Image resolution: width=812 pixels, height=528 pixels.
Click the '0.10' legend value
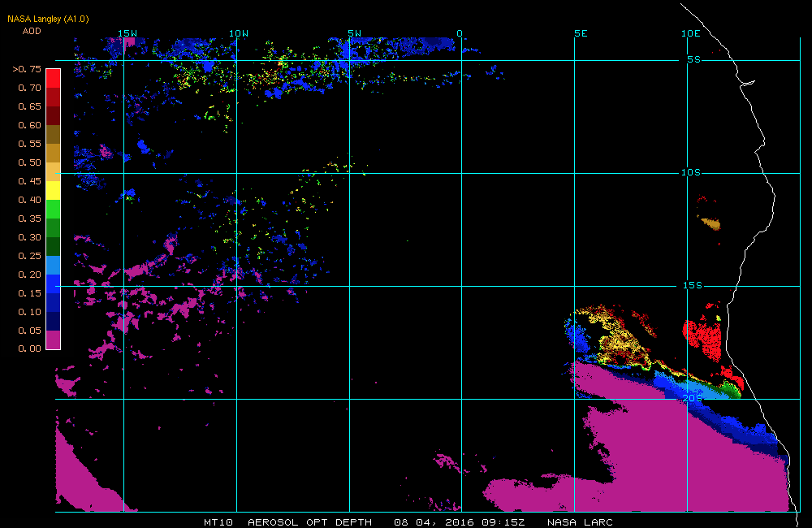[x=29, y=311]
